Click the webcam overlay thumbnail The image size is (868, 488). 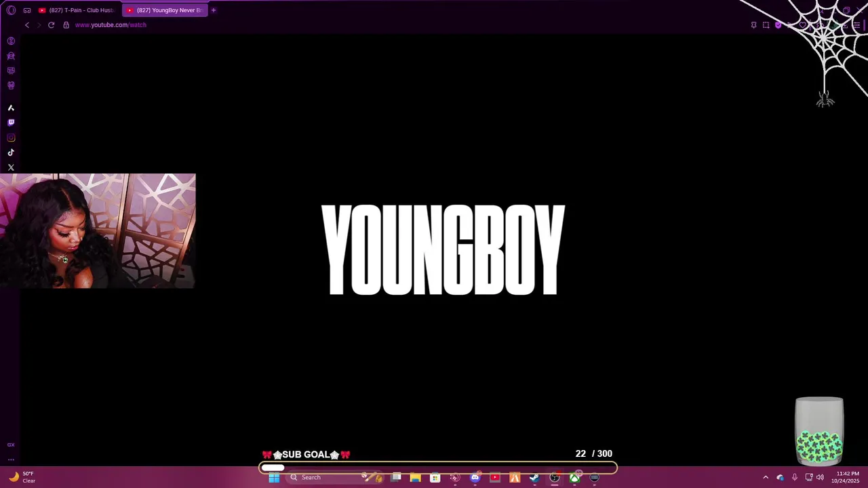coord(98,231)
